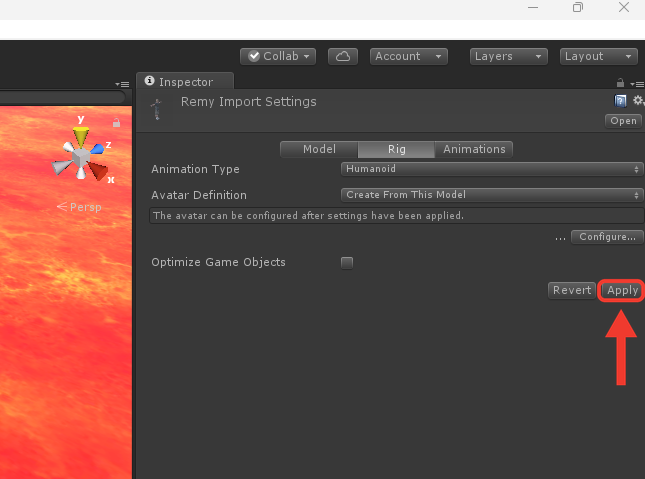Open the Account dropdown

tap(408, 56)
